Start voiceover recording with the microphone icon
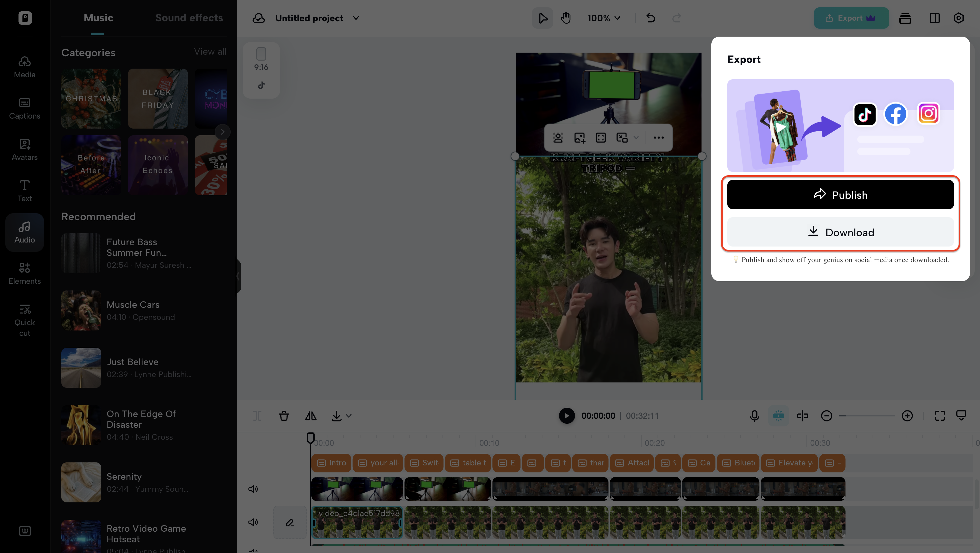Screen dimensions: 980x553 (x=754, y=416)
